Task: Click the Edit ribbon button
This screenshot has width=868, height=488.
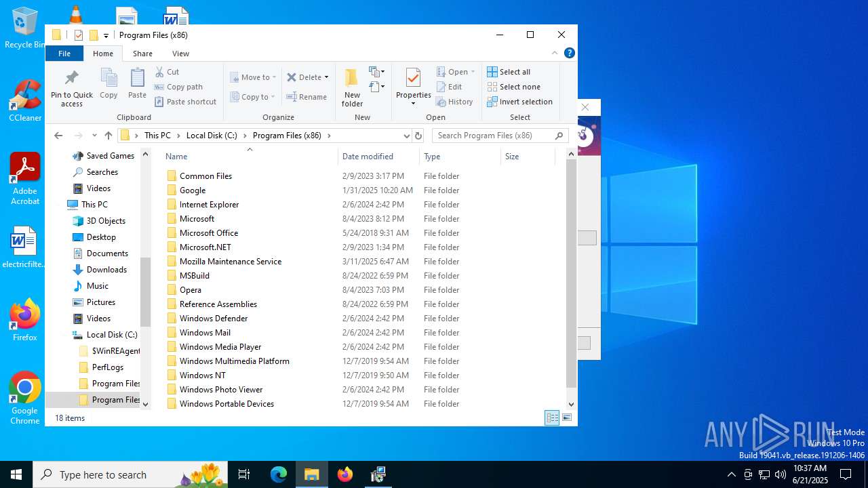Action: [x=450, y=87]
